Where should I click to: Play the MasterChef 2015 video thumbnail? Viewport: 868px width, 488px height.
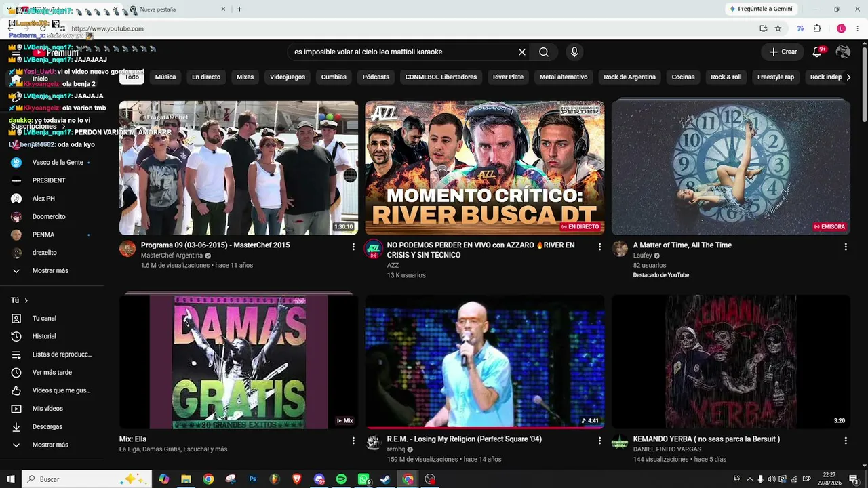(239, 168)
